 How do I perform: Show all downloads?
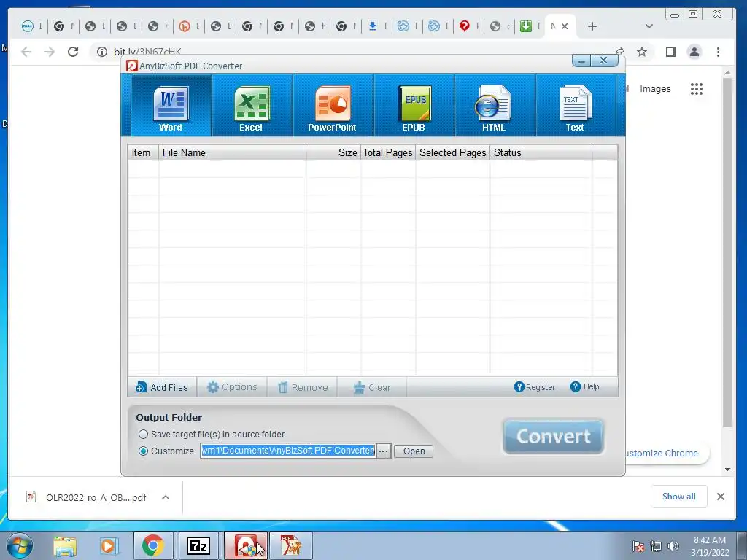coord(679,497)
